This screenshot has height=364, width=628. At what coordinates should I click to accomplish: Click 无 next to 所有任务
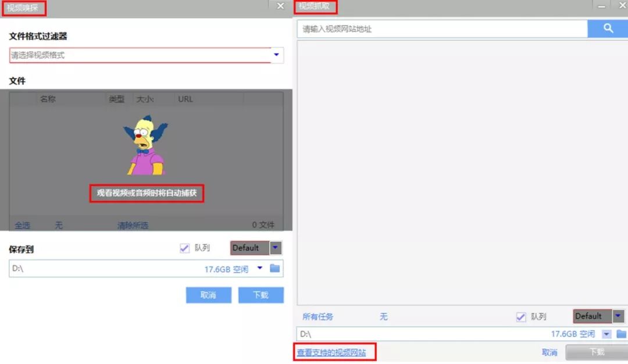click(x=383, y=317)
